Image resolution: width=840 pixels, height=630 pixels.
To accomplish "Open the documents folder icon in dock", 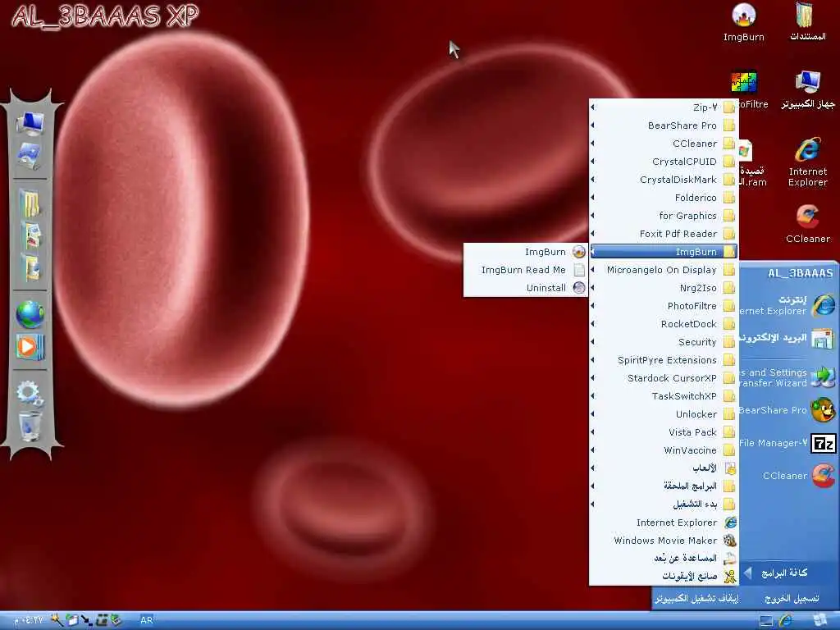I will [30, 203].
